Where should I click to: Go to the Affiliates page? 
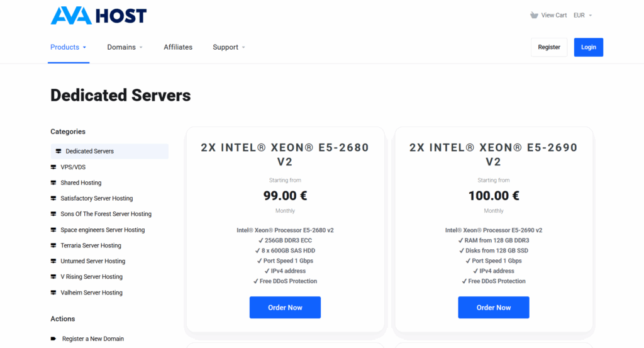pos(178,47)
